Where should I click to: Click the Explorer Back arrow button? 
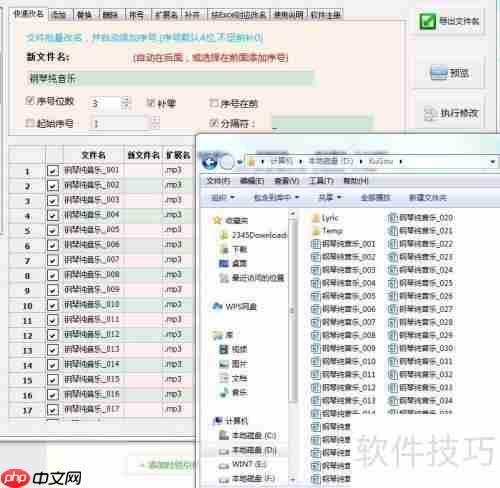pos(210,162)
